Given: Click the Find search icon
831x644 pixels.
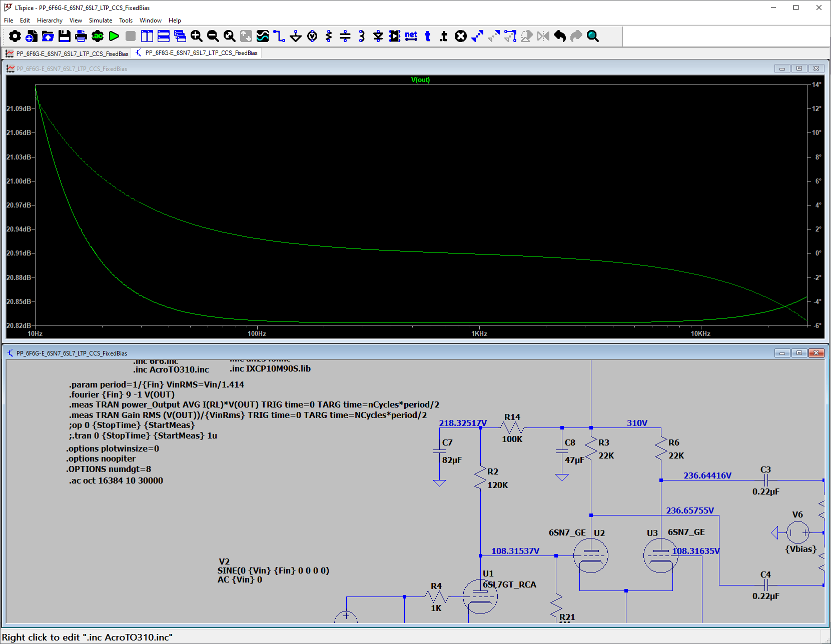Looking at the screenshot, I should click(x=593, y=36).
